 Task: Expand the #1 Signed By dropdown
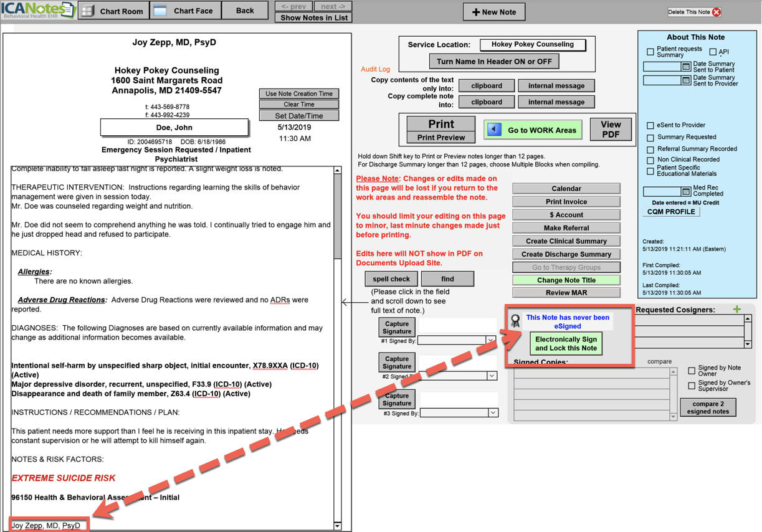(491, 341)
